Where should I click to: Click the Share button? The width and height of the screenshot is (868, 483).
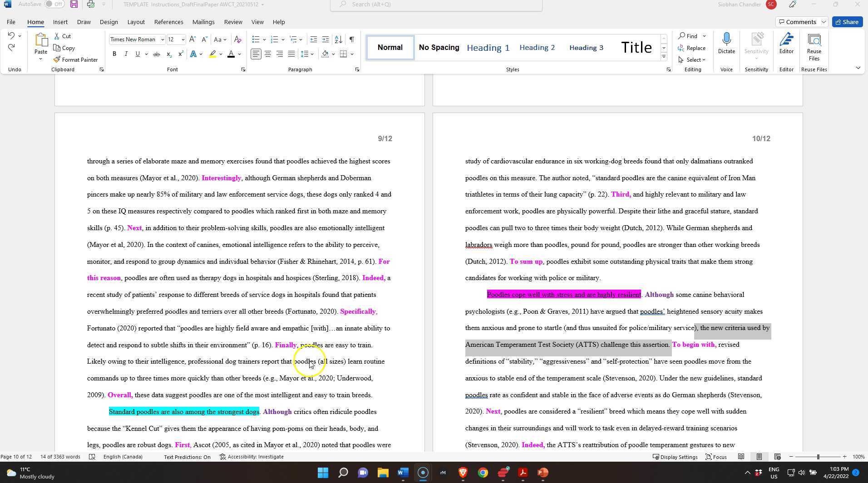(847, 22)
